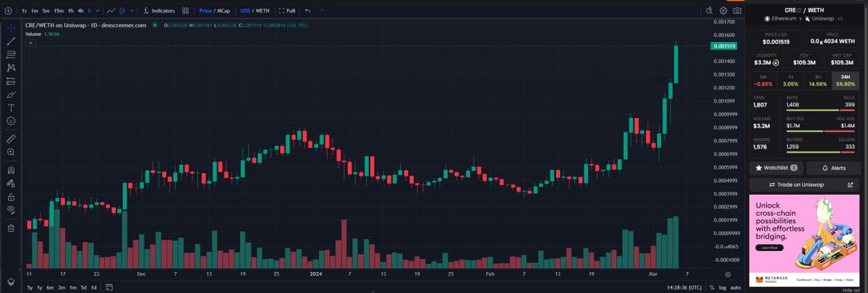
Task: Switch to line chart style icon
Action: (111, 11)
